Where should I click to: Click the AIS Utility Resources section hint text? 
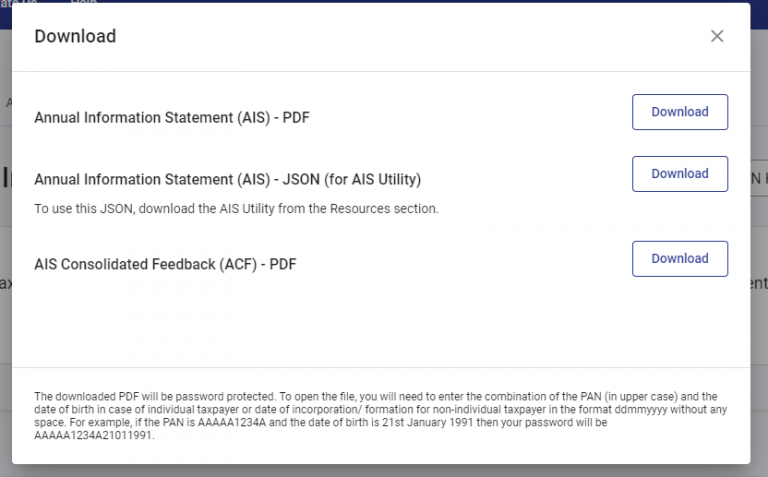point(236,209)
